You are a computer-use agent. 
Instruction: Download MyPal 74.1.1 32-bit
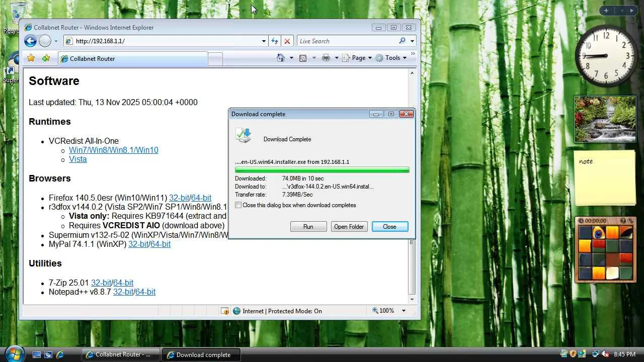point(138,244)
